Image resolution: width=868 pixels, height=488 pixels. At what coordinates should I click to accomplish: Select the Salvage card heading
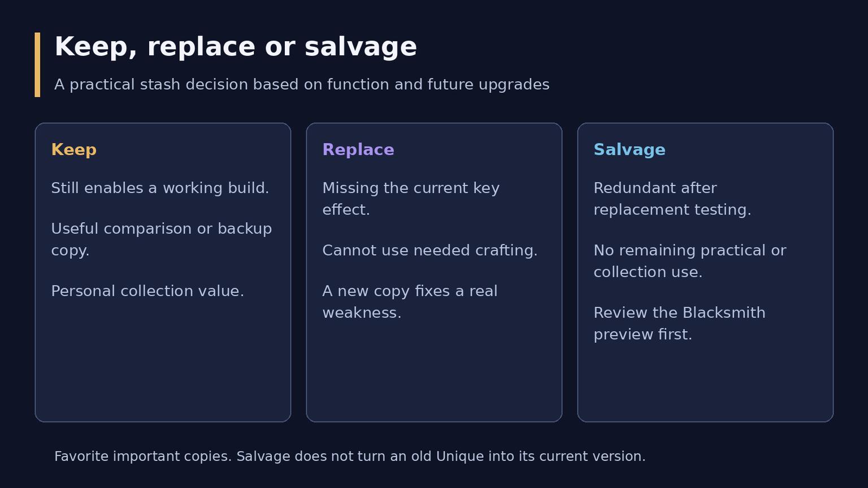[630, 150]
